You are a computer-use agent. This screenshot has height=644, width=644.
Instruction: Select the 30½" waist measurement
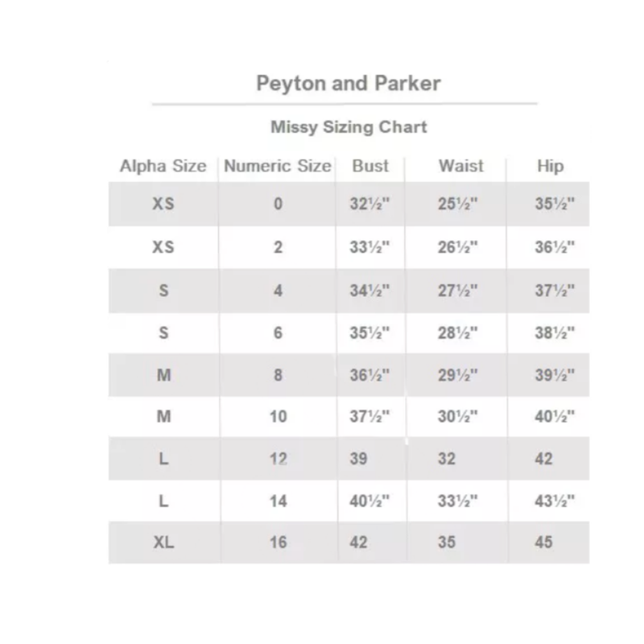click(458, 416)
